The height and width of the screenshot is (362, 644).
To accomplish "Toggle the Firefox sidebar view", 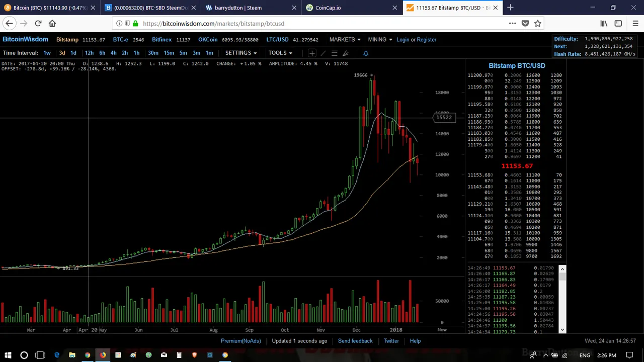I will coord(618,24).
